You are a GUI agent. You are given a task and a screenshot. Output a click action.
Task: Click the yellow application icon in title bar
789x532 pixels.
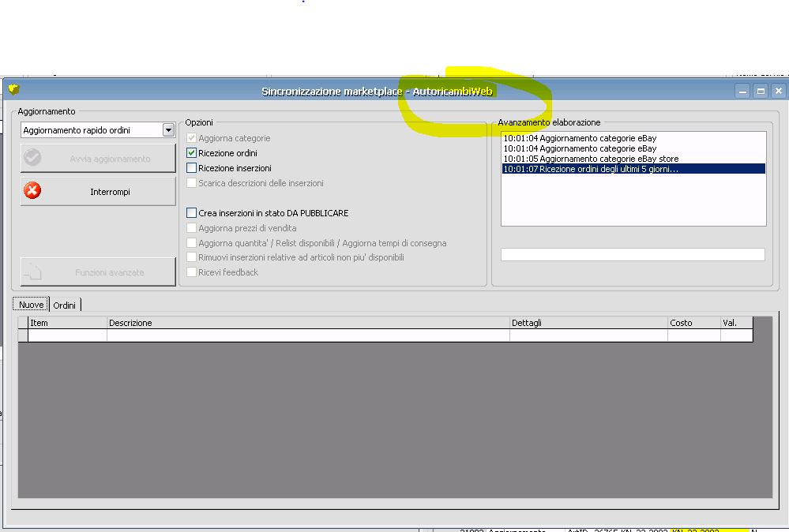[13, 89]
